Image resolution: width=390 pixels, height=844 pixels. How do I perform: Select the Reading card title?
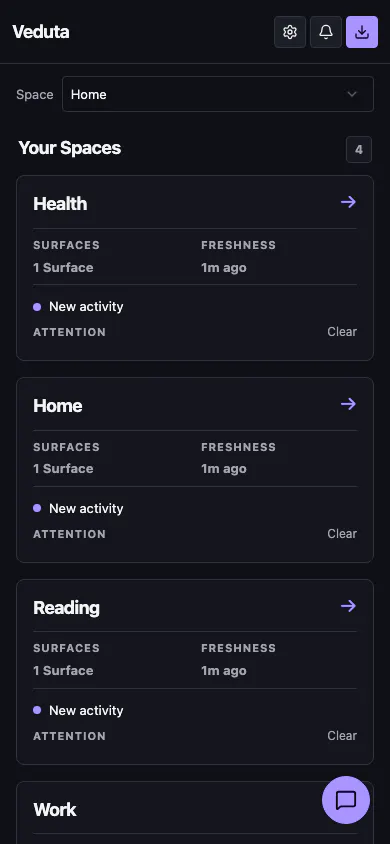click(67, 608)
